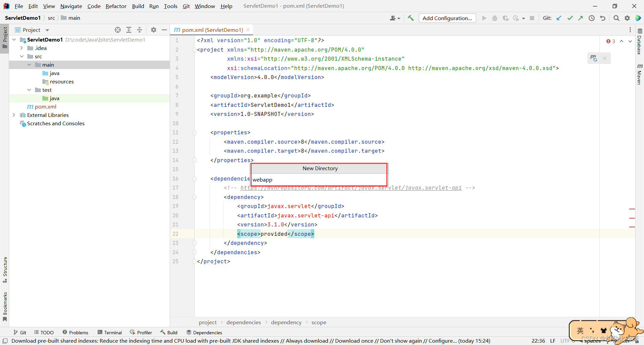
Task: Open the Maven tool window sidebar
Action: pos(640,74)
